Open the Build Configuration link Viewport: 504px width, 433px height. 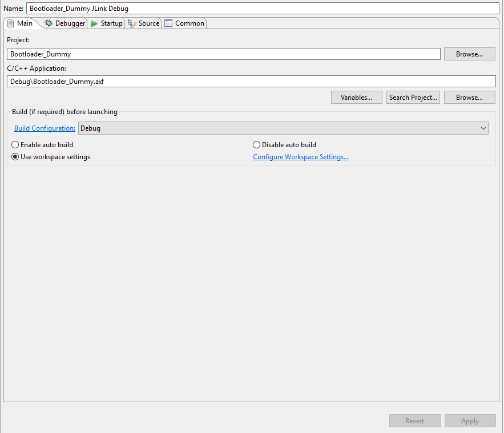tap(45, 128)
